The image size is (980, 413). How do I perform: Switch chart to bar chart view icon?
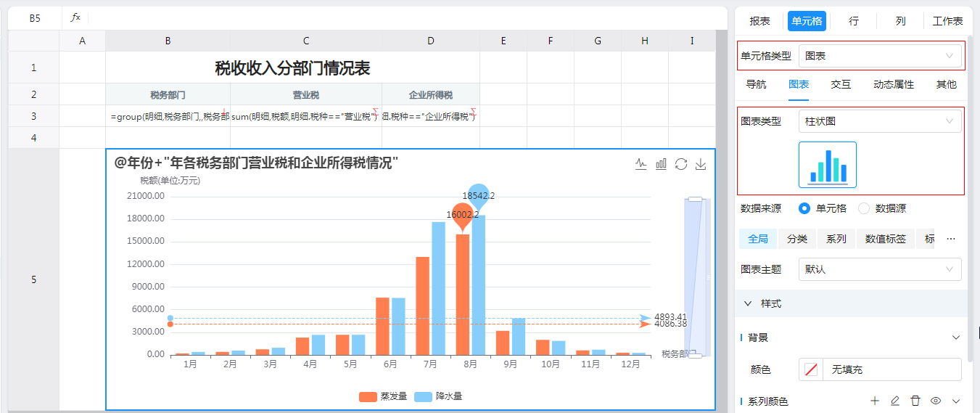tap(661, 164)
